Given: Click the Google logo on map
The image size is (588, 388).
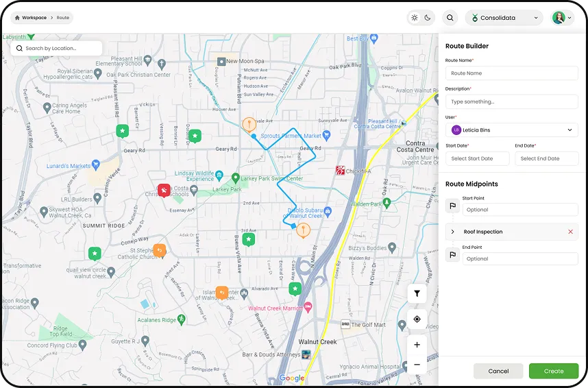Looking at the screenshot, I should click(x=292, y=378).
